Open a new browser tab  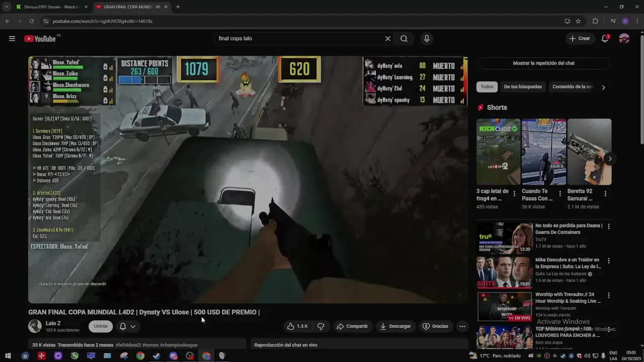(x=178, y=7)
